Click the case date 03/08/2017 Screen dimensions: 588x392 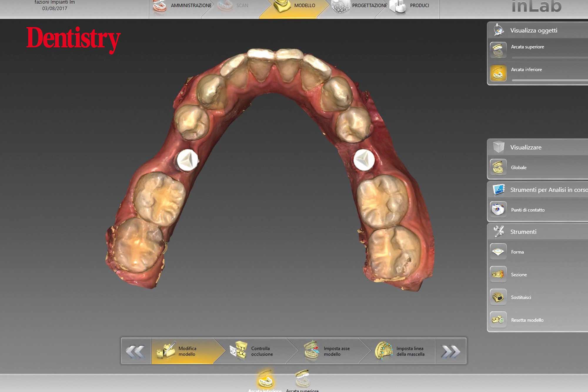coord(55,9)
